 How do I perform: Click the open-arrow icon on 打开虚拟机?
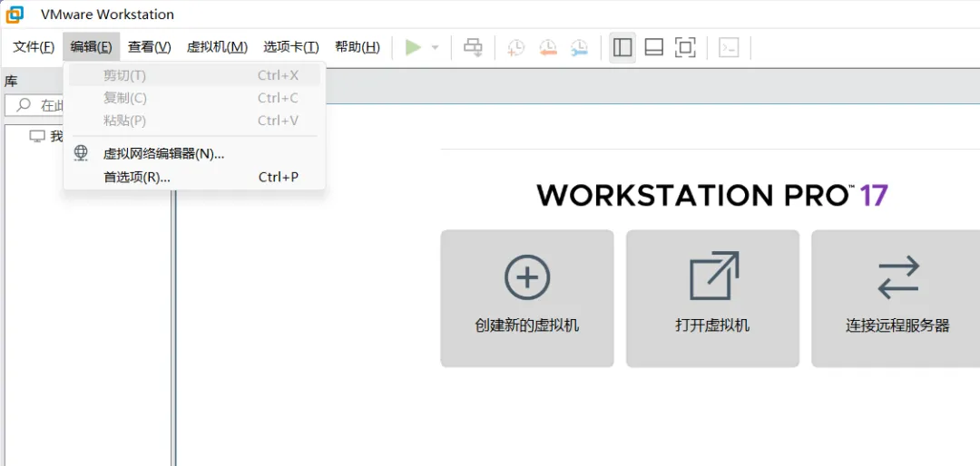714,276
